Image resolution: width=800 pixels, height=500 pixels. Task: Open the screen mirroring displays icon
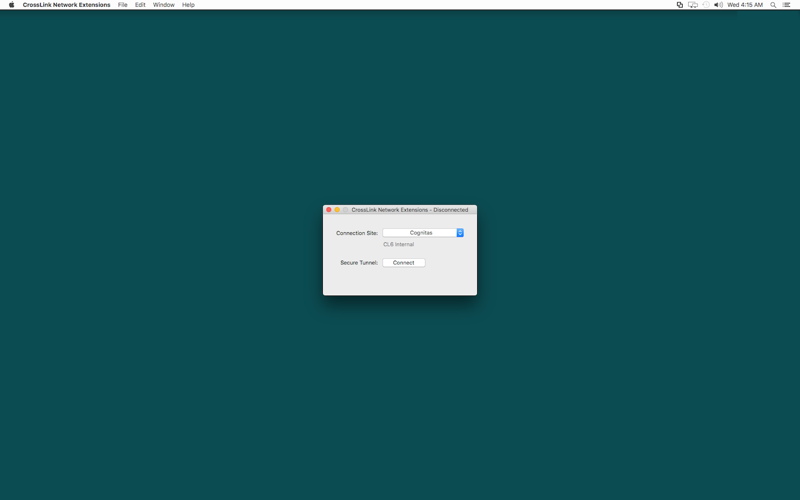pos(692,5)
